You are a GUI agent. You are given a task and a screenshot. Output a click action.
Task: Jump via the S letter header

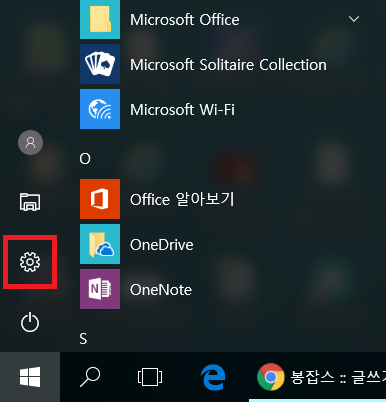[83, 339]
